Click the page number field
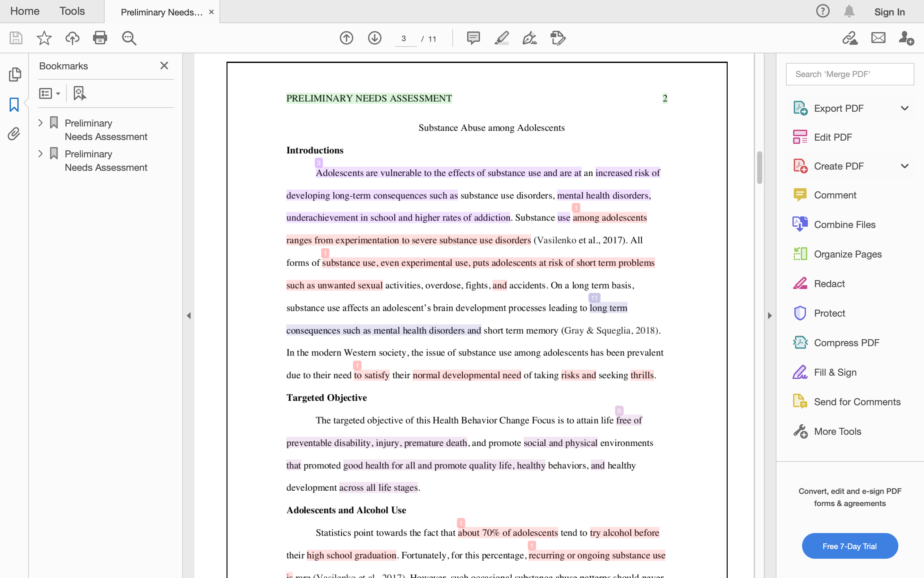The width and height of the screenshot is (924, 578). click(x=406, y=39)
